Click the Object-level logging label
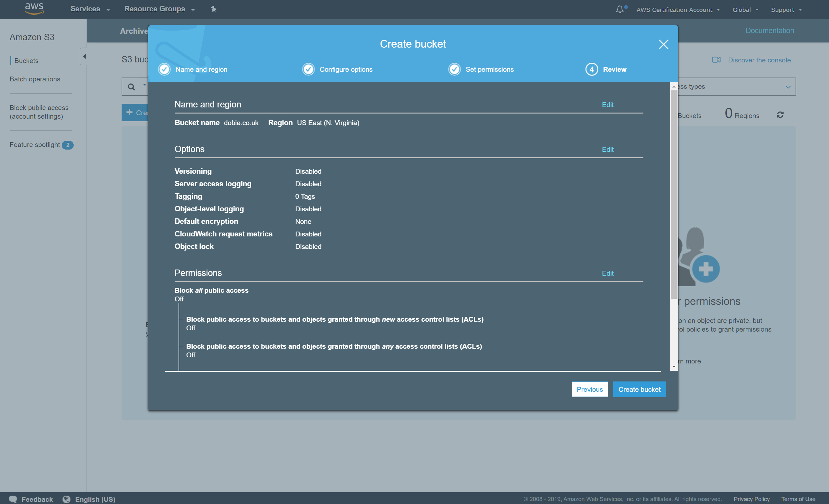829x504 pixels. [x=209, y=209]
